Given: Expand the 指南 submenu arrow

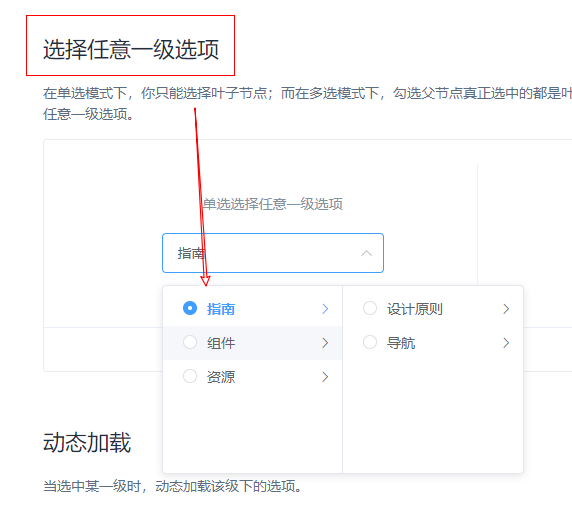Looking at the screenshot, I should point(325,309).
